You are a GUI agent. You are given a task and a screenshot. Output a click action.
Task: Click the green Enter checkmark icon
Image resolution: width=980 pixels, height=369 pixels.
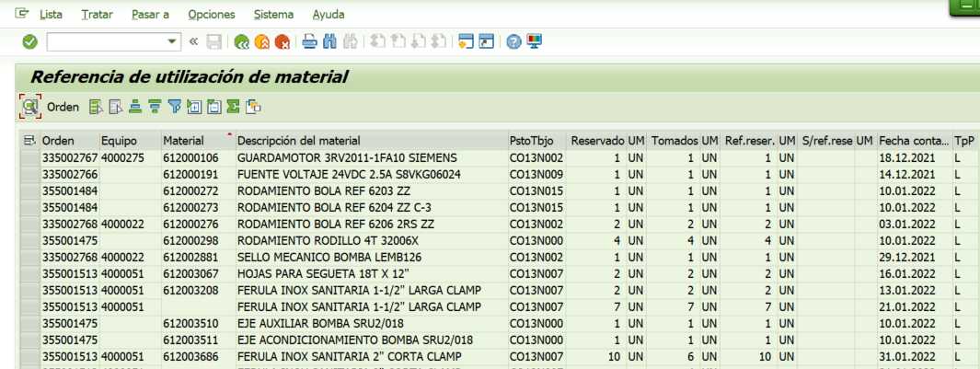(x=29, y=41)
